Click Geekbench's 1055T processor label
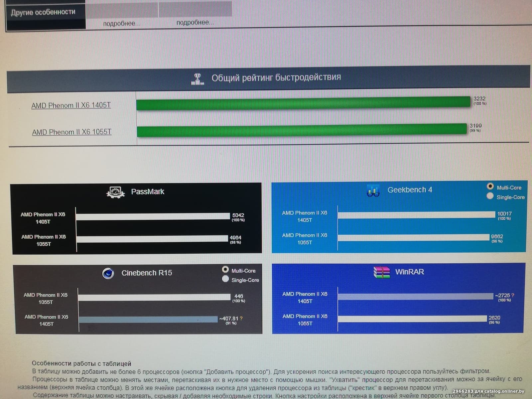532x399 pixels. [305, 239]
